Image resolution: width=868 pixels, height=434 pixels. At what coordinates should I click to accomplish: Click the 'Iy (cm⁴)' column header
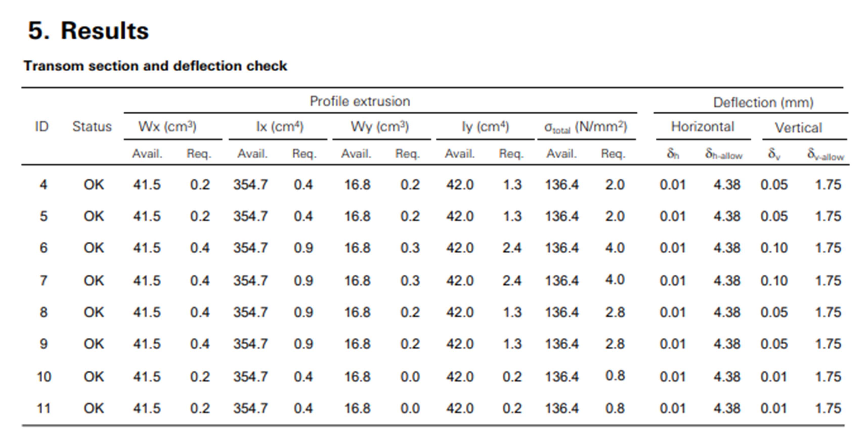pos(485,127)
